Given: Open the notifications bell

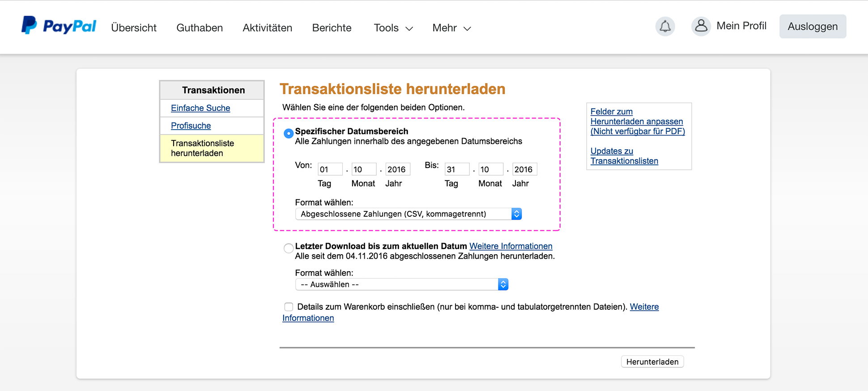Looking at the screenshot, I should pyautogui.click(x=665, y=26).
